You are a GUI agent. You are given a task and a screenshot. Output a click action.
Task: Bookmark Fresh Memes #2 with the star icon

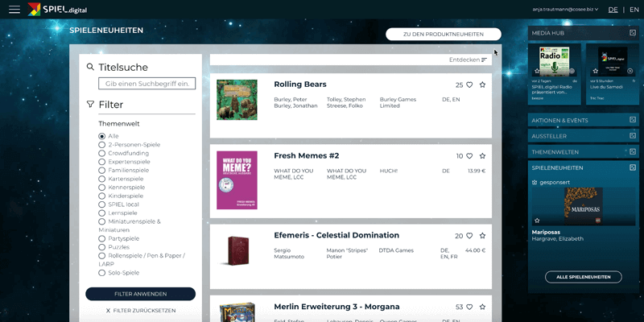pyautogui.click(x=482, y=156)
